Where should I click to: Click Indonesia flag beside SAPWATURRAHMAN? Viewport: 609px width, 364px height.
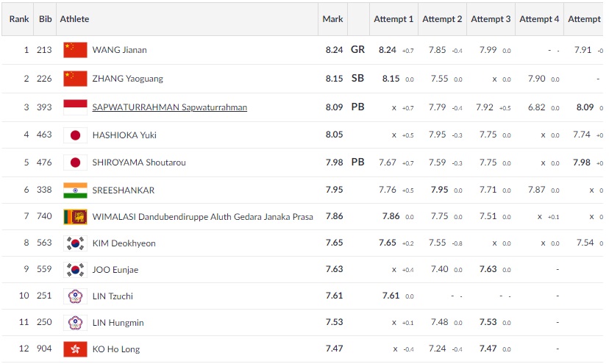coord(75,107)
